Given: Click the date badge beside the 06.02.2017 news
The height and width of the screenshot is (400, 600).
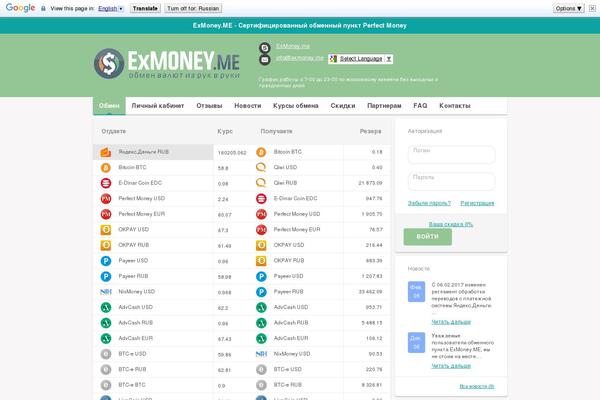Looking at the screenshot, I should click(416, 292).
